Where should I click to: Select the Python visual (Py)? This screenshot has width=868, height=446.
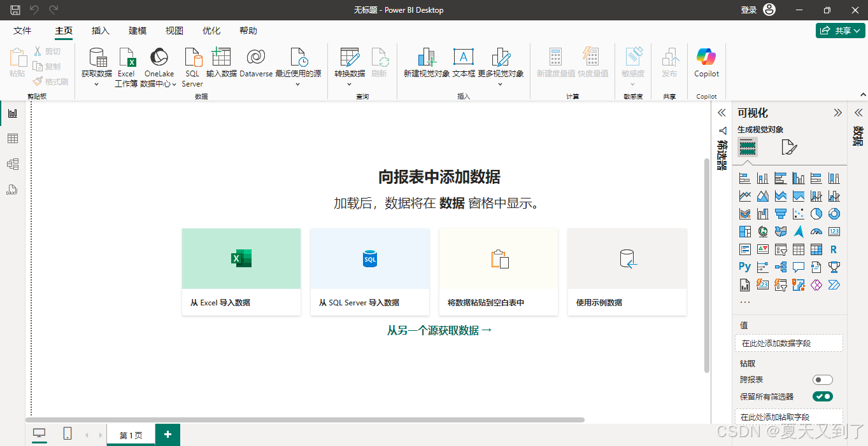(x=745, y=267)
